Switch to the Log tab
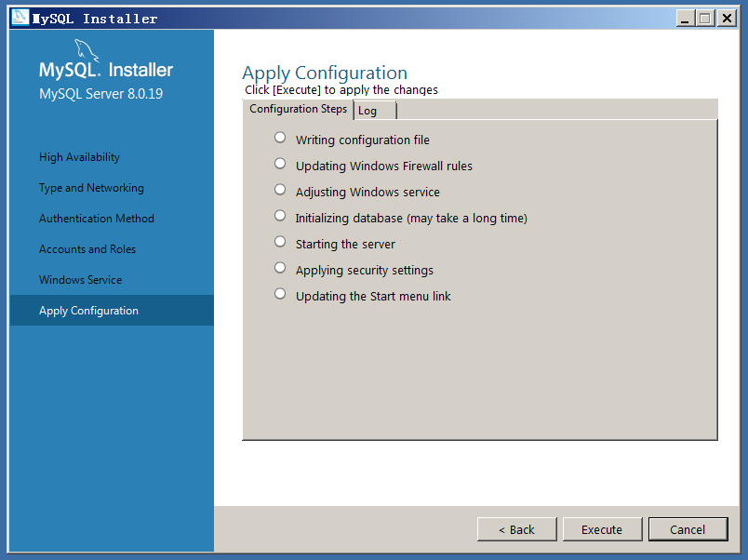748x560 pixels. point(375,111)
